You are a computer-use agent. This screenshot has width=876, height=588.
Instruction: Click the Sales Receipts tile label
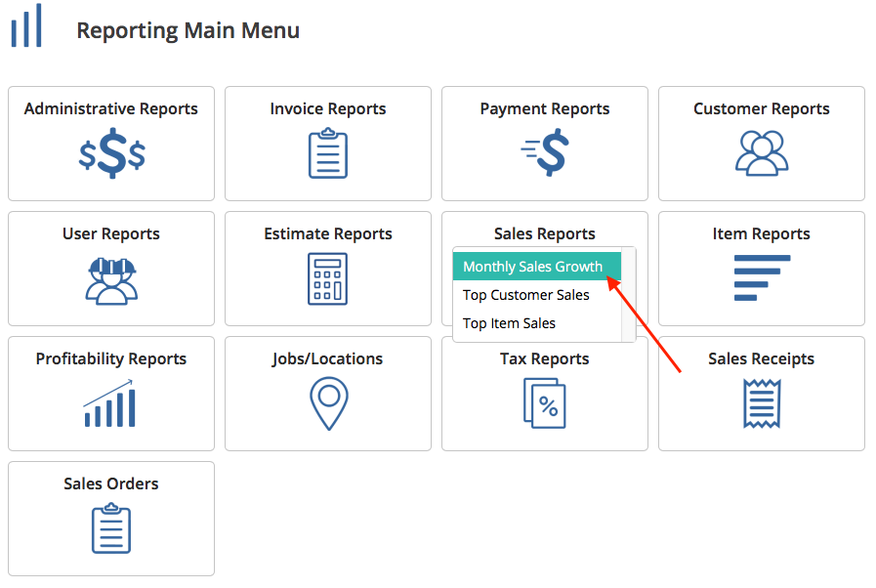point(762,358)
